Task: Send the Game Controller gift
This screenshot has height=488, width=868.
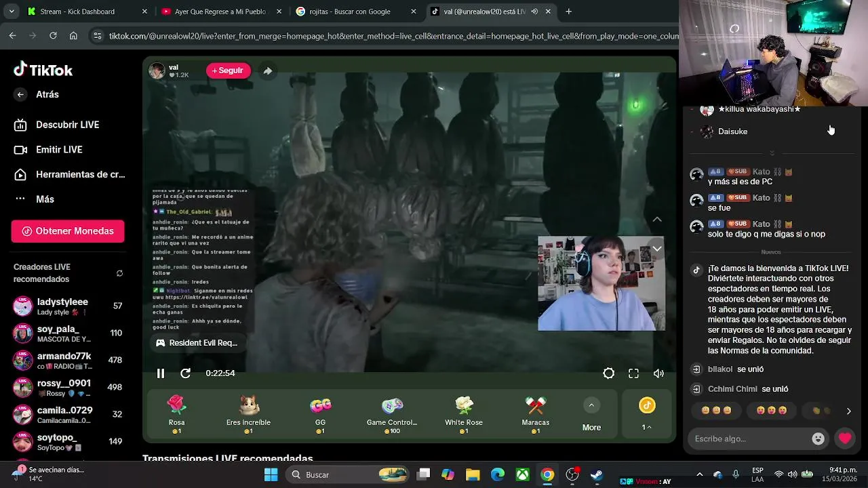Action: pos(392,415)
